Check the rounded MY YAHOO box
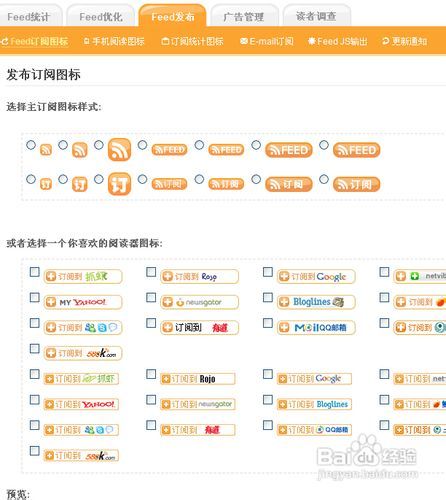 point(35,297)
